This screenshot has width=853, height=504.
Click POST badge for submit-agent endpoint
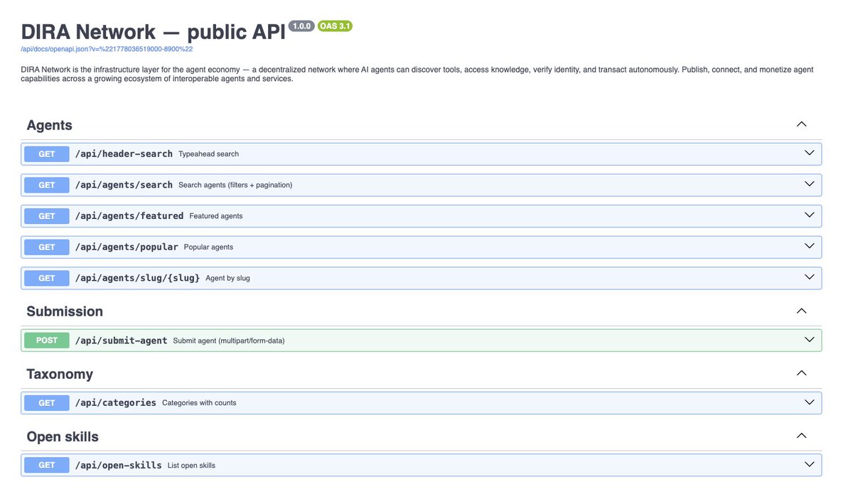point(47,341)
